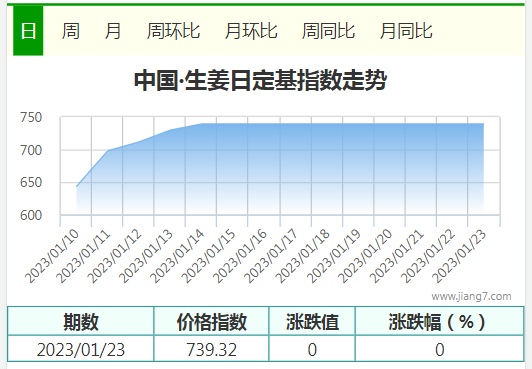
Task: Click x-axis date 2023/01/22
Action: pyautogui.click(x=427, y=256)
